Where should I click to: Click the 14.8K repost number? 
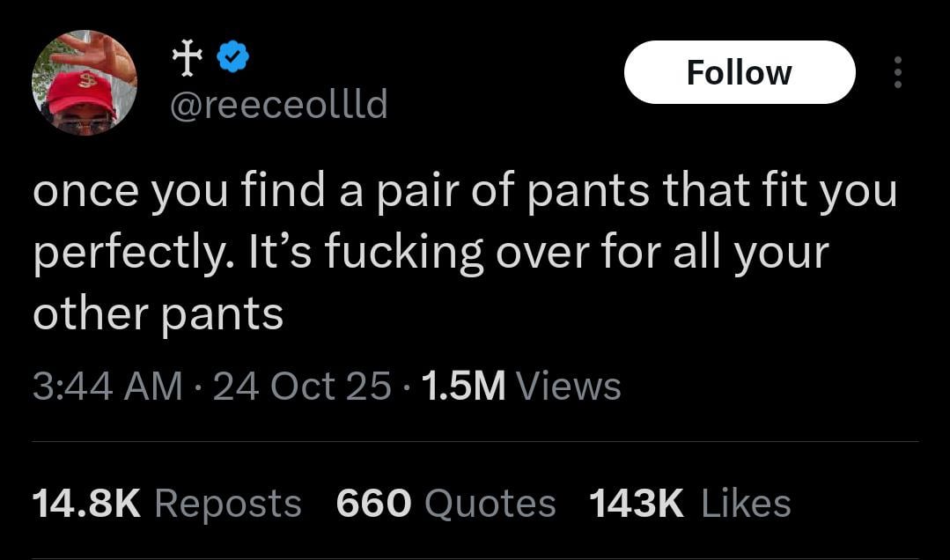pyautogui.click(x=86, y=504)
